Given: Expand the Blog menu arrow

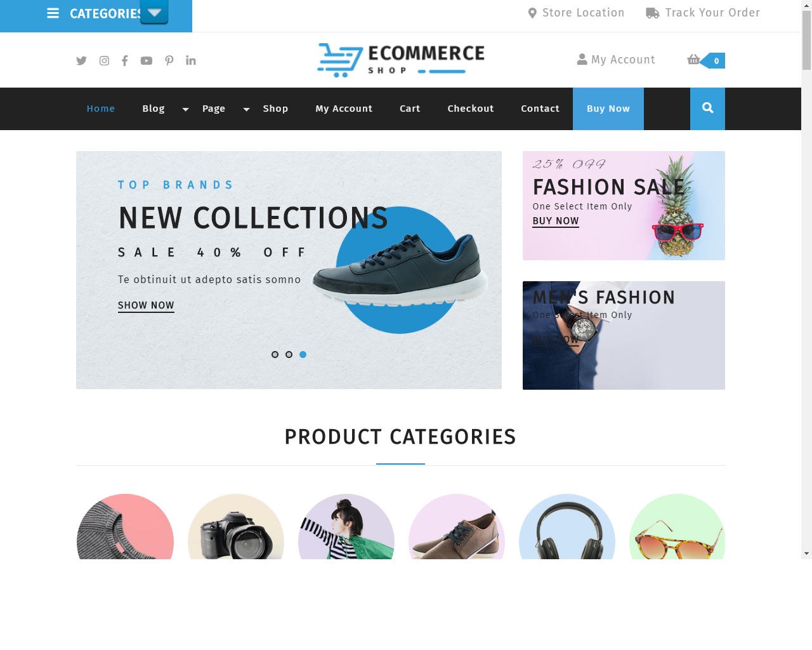Looking at the screenshot, I should (185, 109).
